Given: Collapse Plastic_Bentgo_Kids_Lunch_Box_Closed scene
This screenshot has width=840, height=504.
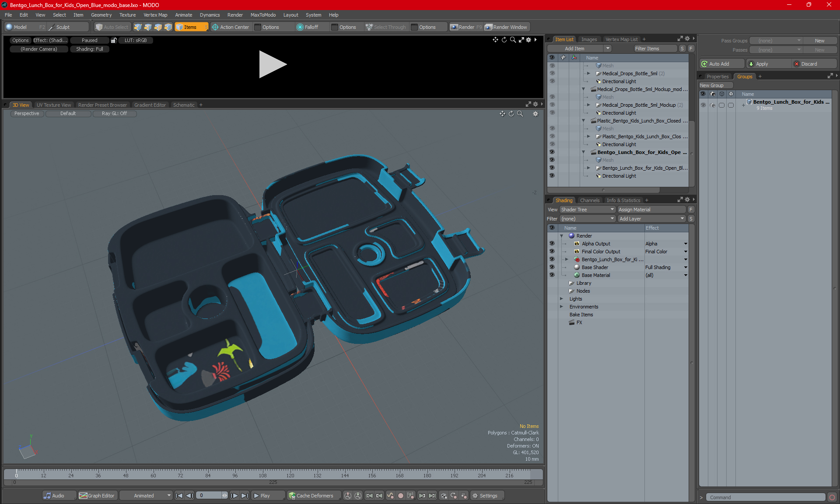Looking at the screenshot, I should coord(583,121).
